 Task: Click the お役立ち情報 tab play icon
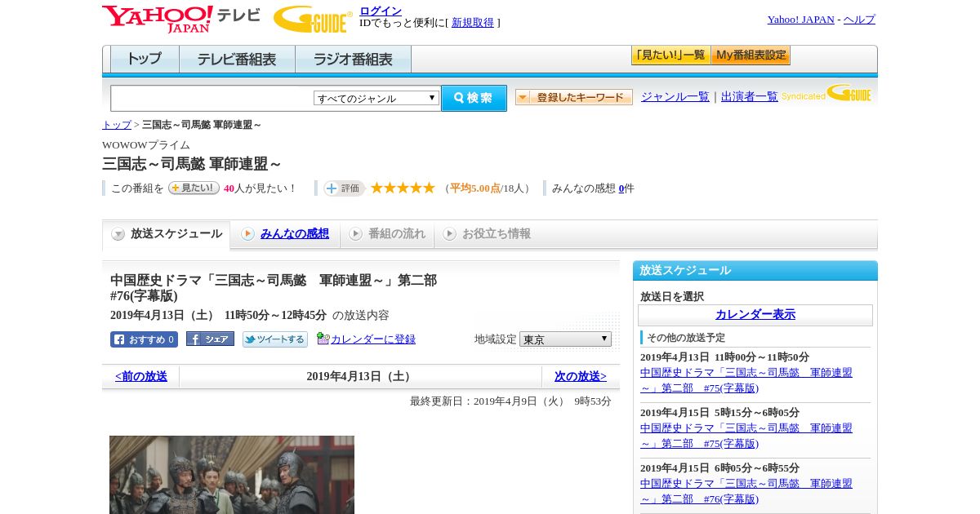[x=449, y=234]
